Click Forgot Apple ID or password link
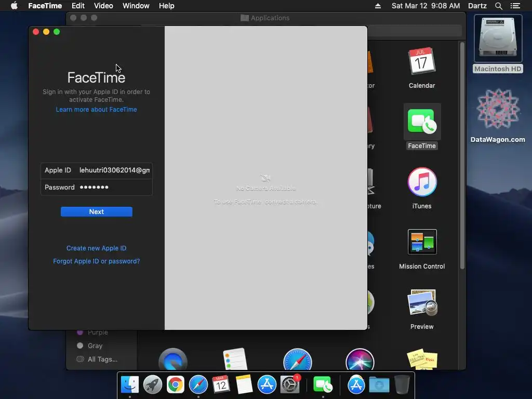 coord(96,261)
